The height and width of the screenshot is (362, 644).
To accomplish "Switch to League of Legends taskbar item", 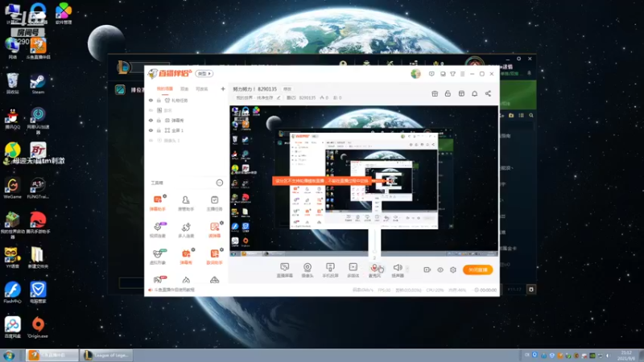I will click(108, 356).
